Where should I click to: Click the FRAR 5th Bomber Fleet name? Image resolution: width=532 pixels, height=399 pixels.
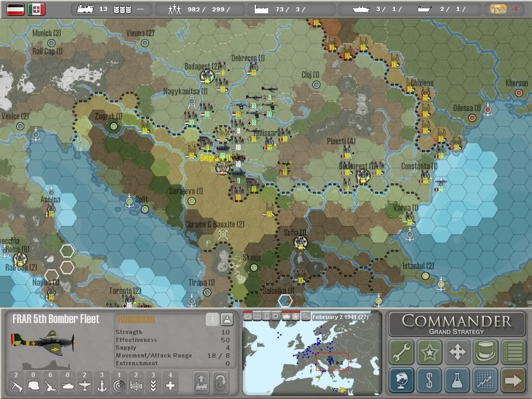[56, 319]
